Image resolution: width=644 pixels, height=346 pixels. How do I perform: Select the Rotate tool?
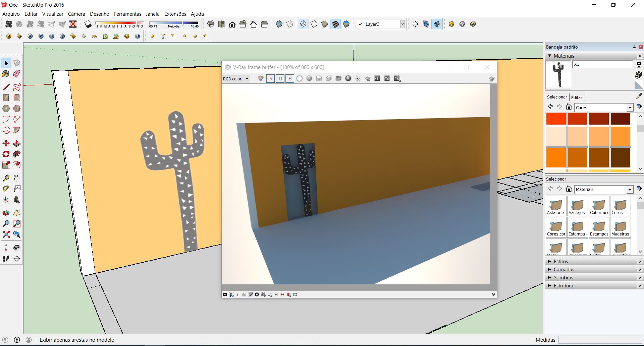coord(6,154)
